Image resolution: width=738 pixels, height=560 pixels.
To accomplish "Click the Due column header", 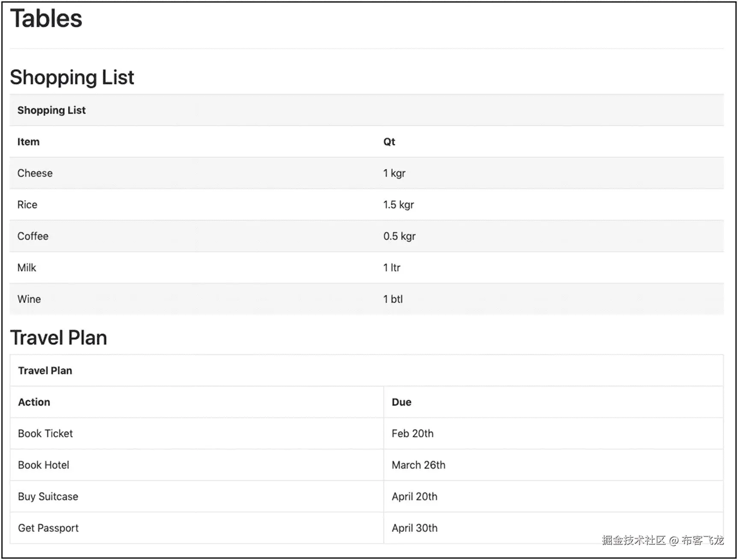I will 401,402.
